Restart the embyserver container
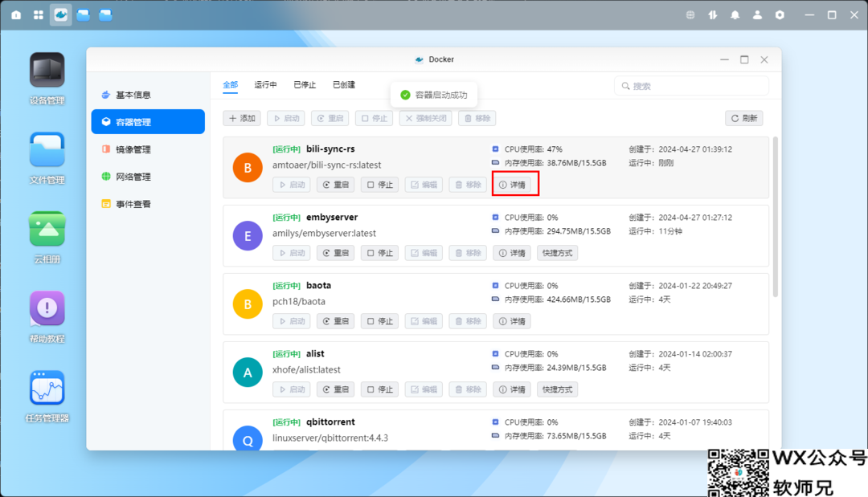Viewport: 868px width, 497px height. tap(335, 253)
